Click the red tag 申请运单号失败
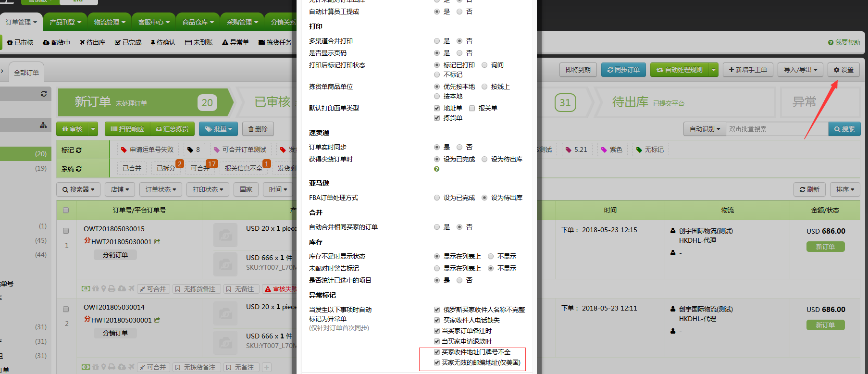Viewport: 868px width, 374px height. [x=147, y=150]
